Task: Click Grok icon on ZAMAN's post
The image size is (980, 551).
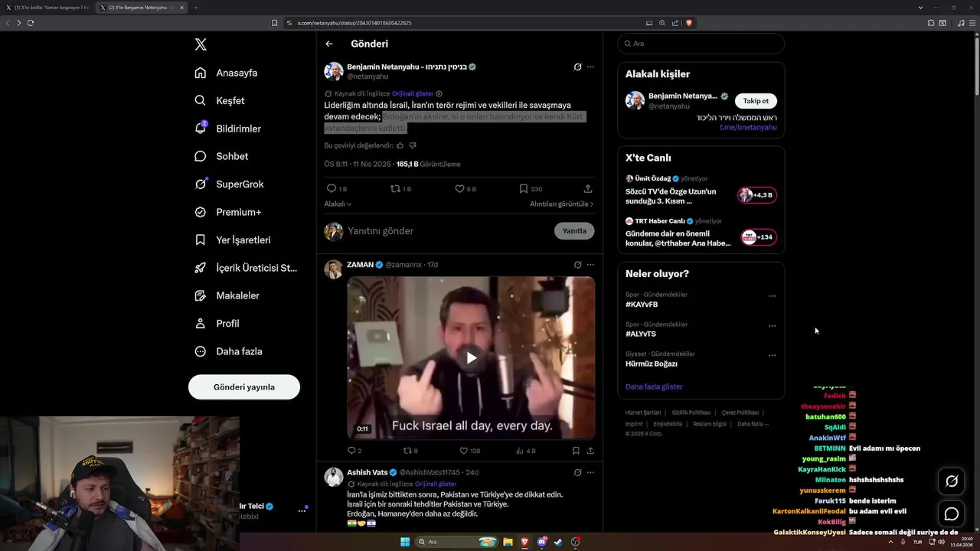Action: click(x=578, y=265)
